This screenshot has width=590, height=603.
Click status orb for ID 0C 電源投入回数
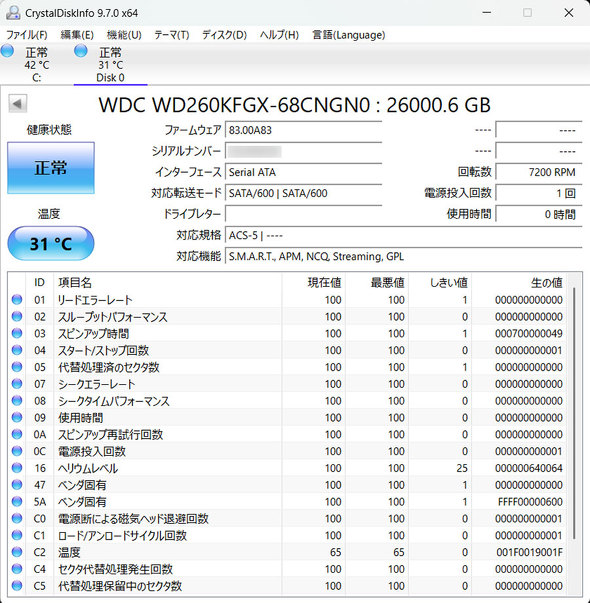click(17, 451)
